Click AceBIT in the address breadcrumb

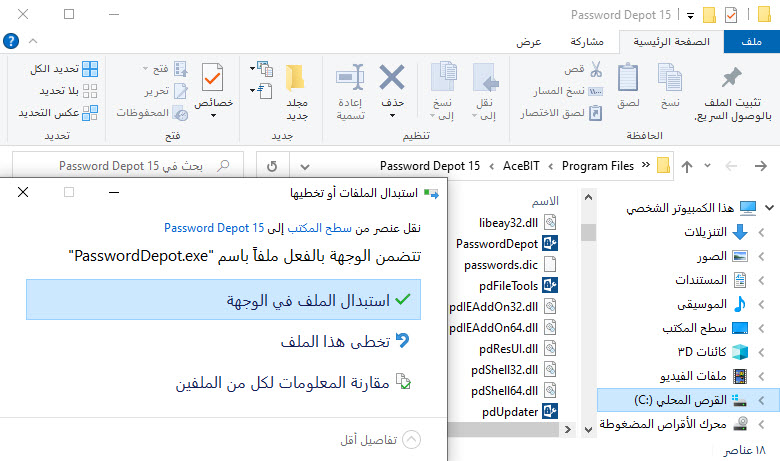click(521, 166)
